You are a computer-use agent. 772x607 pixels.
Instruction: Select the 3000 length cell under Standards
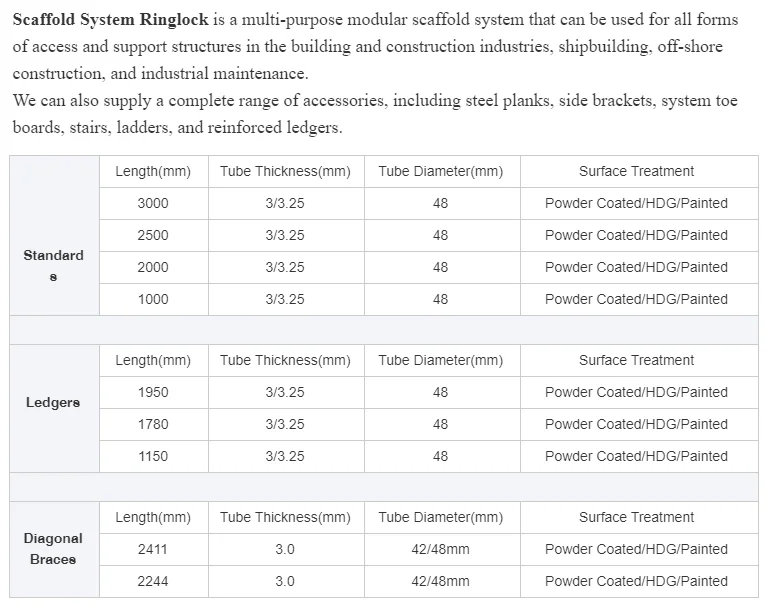(x=154, y=203)
